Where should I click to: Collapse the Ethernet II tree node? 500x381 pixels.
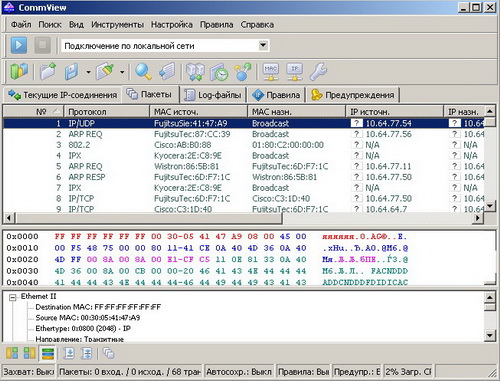(x=13, y=297)
